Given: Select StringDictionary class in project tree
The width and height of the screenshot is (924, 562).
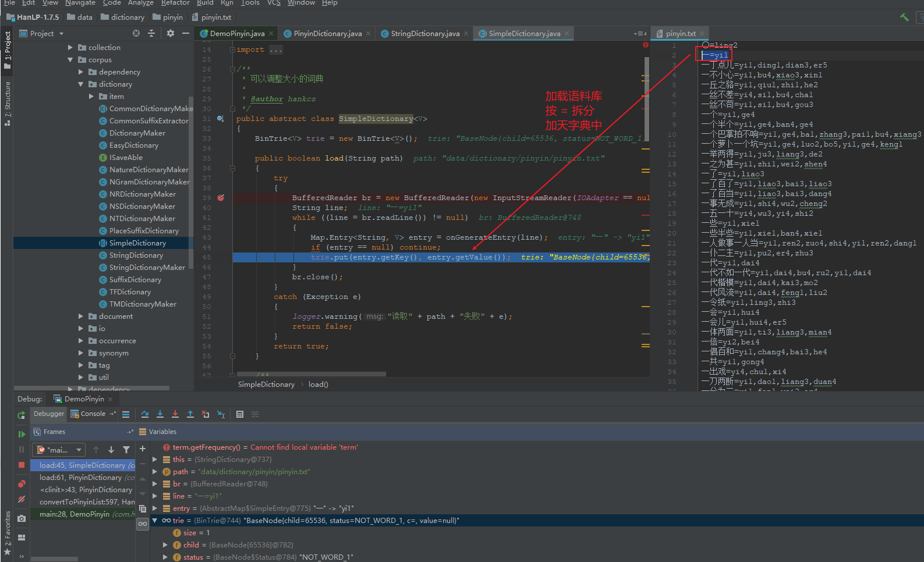Looking at the screenshot, I should (136, 255).
